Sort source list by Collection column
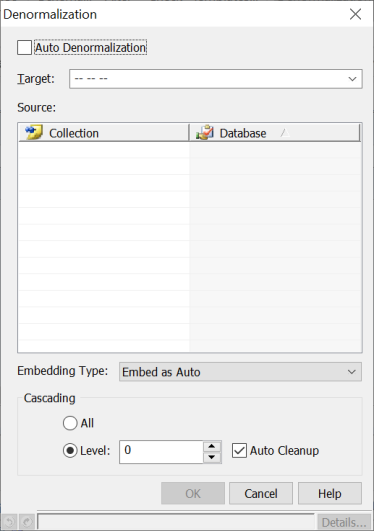This screenshot has width=374, height=531. (x=104, y=133)
